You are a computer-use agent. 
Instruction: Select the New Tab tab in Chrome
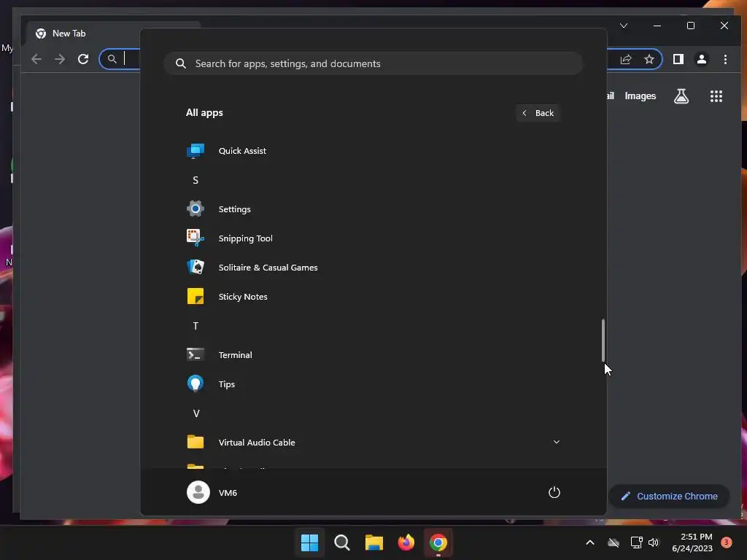click(115, 34)
